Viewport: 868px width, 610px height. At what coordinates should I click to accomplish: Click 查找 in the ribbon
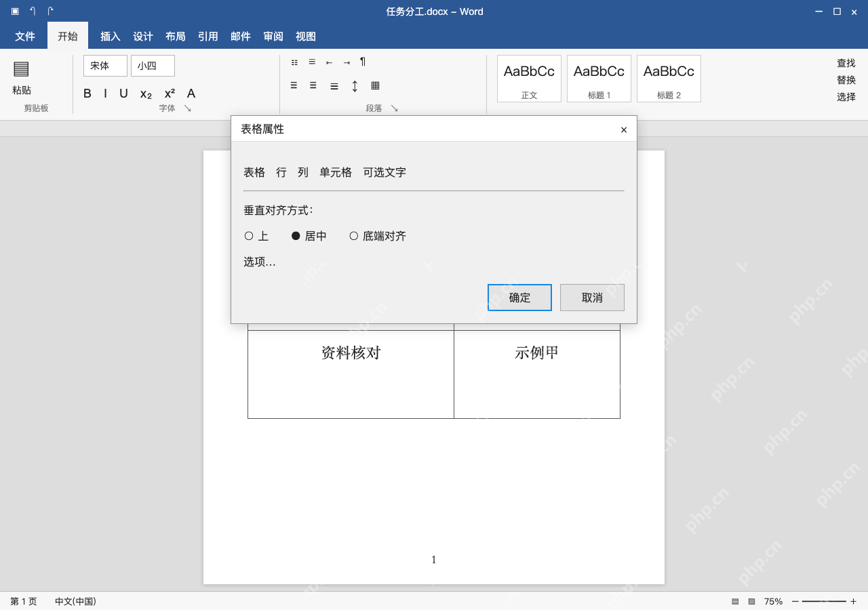846,63
